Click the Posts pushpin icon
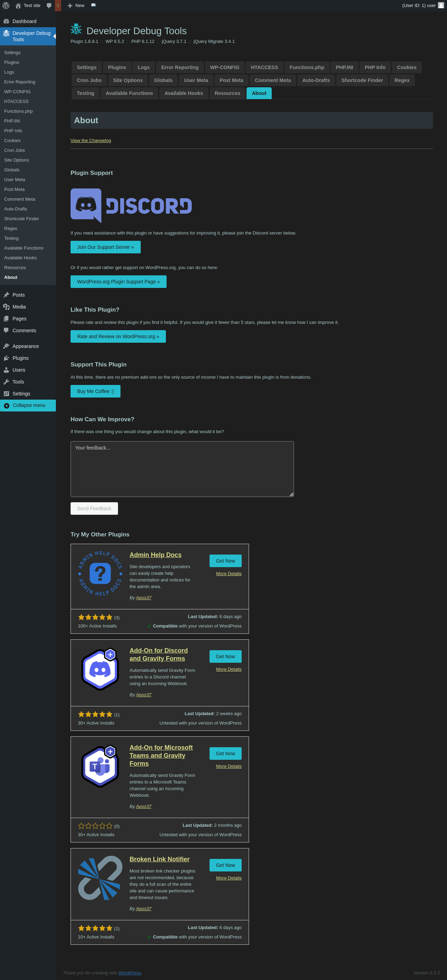 (x=6, y=295)
